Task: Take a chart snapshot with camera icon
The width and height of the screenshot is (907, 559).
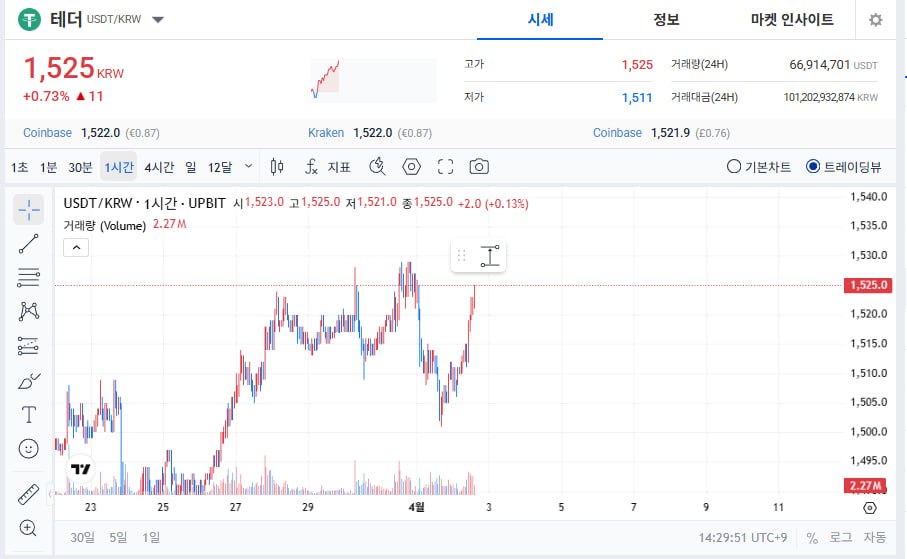Action: pyautogui.click(x=480, y=167)
